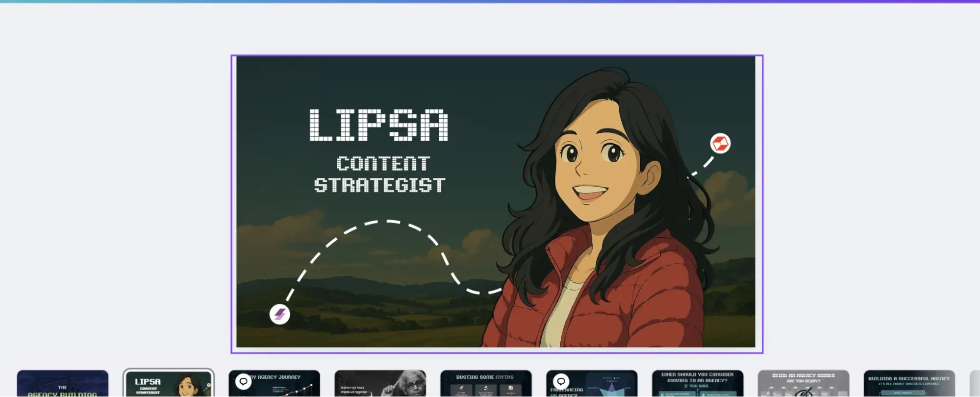This screenshot has width=980, height=397.
Task: Open comment bubble on Freelancing vs Agency thumbnail
Action: (x=561, y=381)
